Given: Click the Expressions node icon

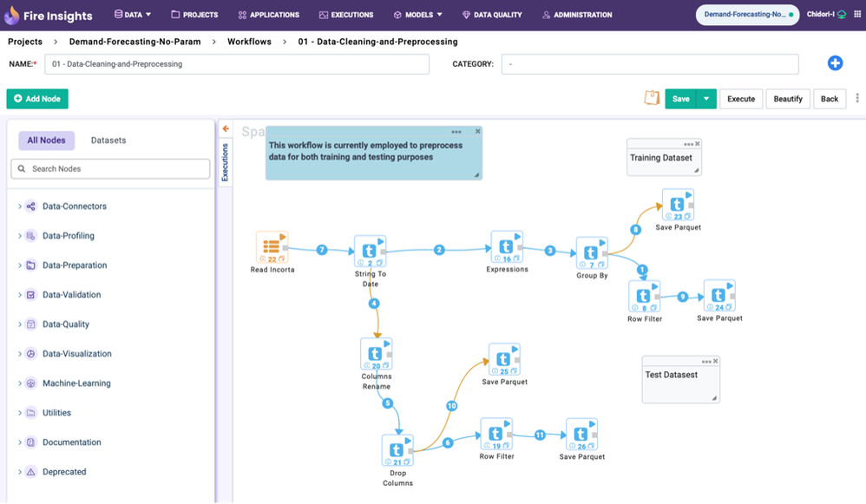Looking at the screenshot, I should click(506, 246).
